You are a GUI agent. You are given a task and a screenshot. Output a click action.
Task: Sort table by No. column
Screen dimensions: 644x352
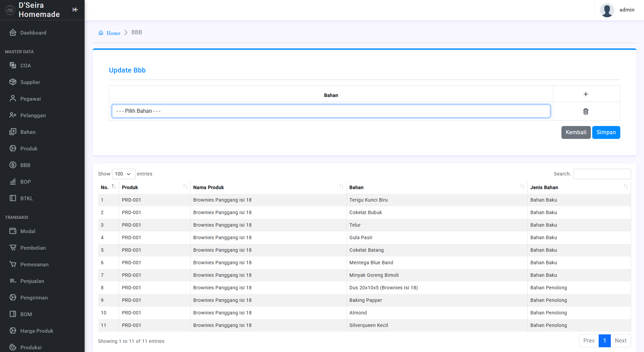click(x=108, y=187)
